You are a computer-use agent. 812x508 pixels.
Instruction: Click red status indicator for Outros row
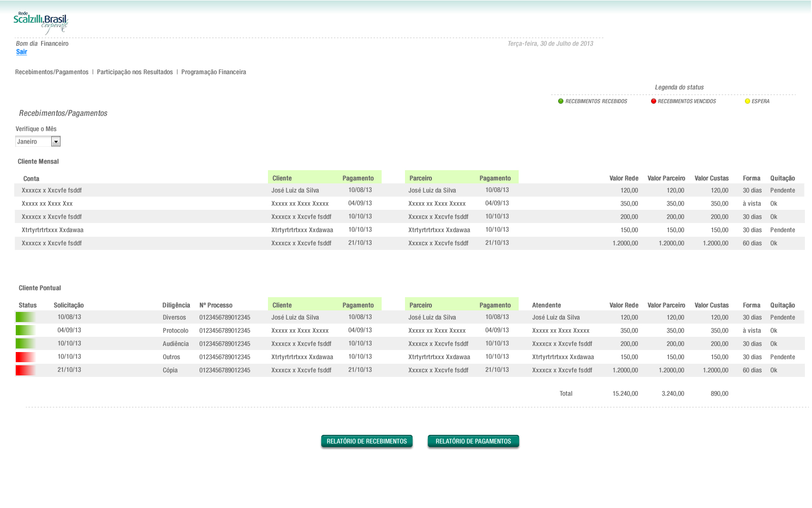[25, 357]
